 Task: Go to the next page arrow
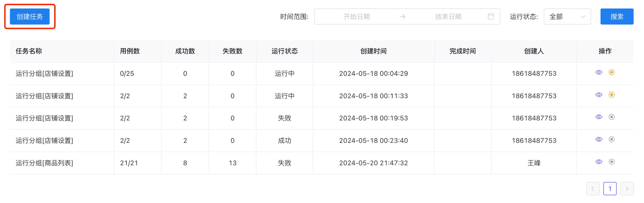click(627, 189)
